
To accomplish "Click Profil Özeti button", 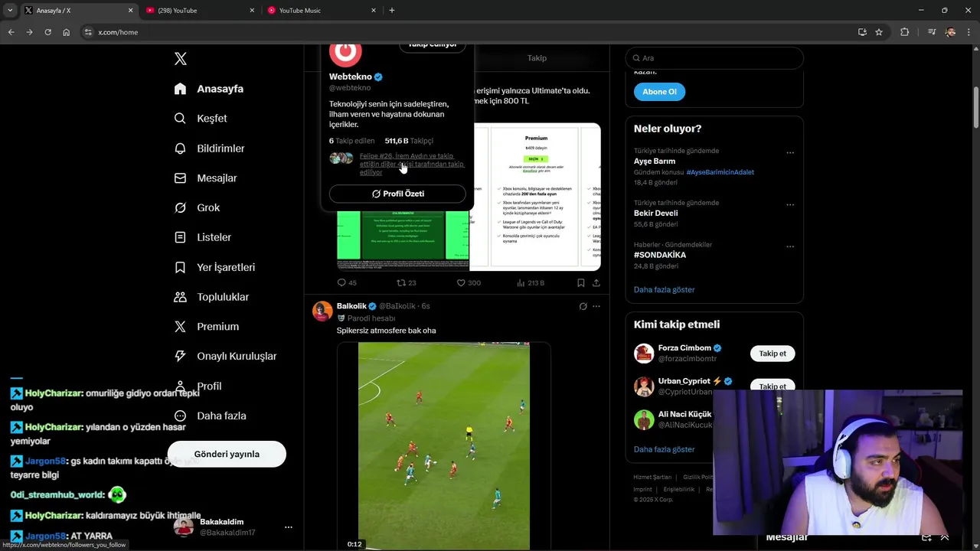I will click(x=397, y=194).
